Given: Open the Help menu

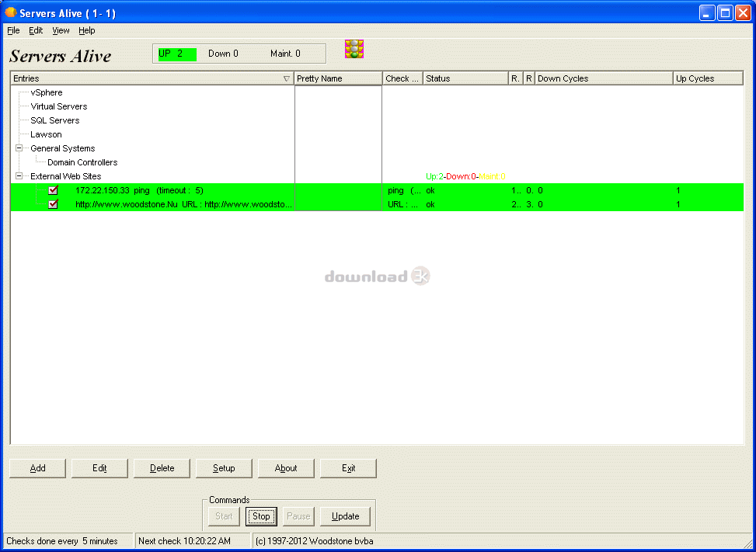Looking at the screenshot, I should point(87,30).
